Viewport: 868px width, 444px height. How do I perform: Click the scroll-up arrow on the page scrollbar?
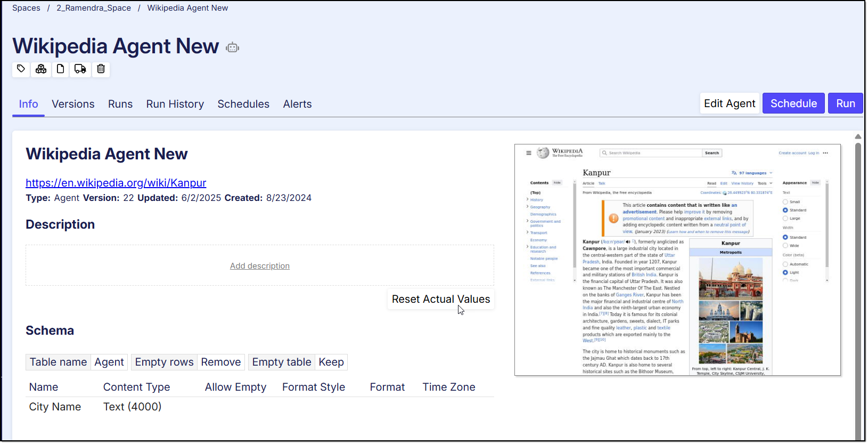(858, 137)
